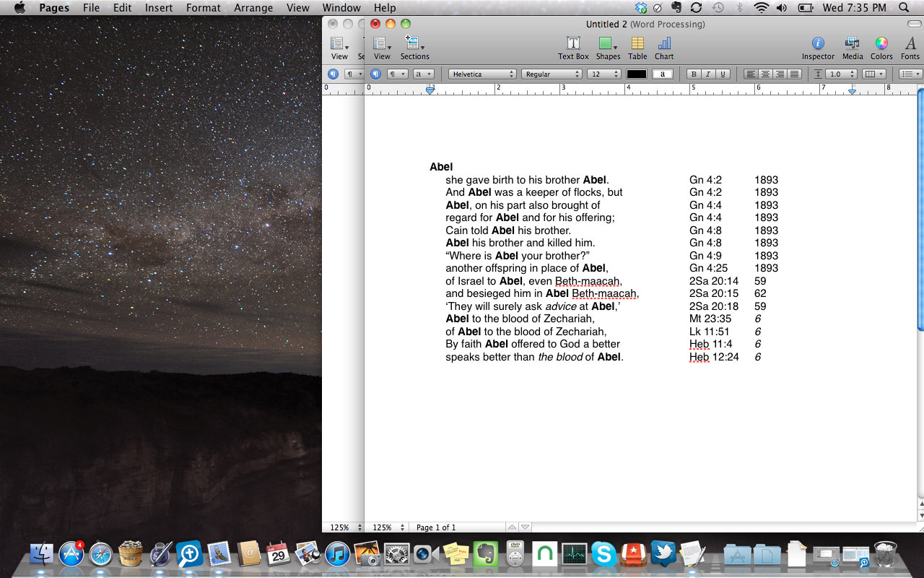Open the Media browser

(853, 48)
